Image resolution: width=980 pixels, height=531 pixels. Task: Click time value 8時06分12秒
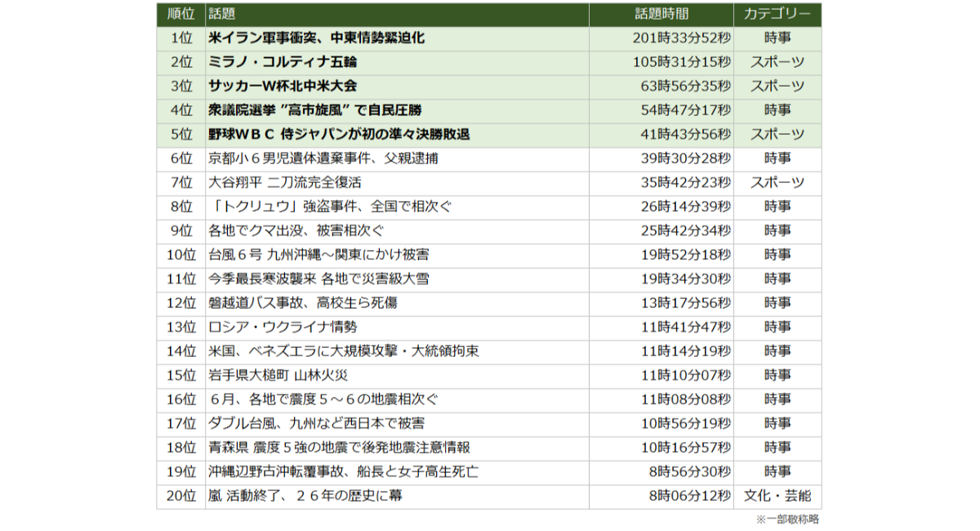pyautogui.click(x=690, y=496)
